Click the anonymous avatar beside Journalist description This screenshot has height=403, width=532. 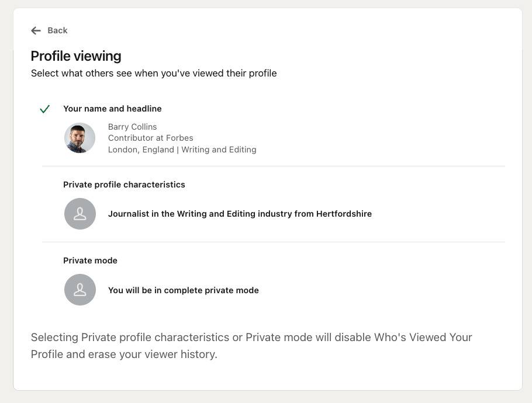click(x=80, y=214)
